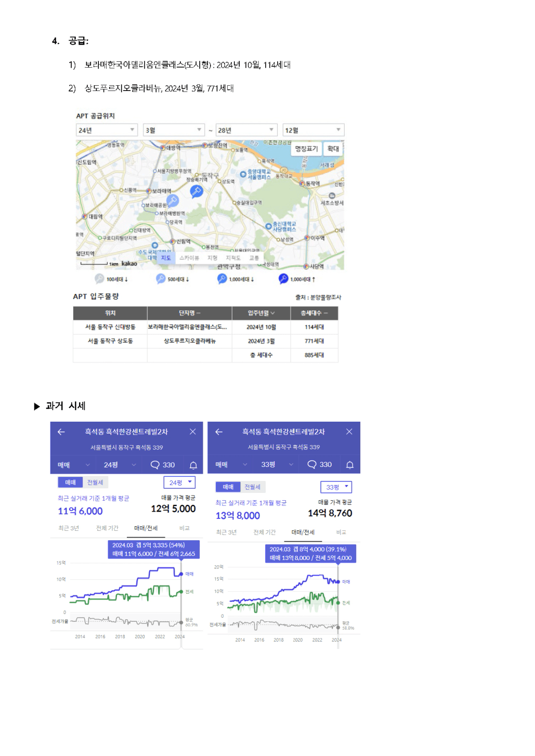Click the 동작역 station marker on map
This screenshot has height=756, width=535.
302,184
